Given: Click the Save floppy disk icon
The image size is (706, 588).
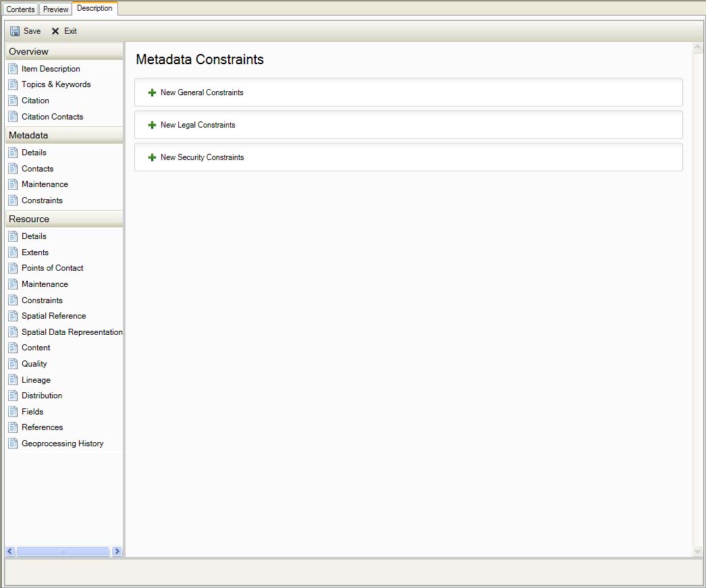Looking at the screenshot, I should [x=15, y=31].
